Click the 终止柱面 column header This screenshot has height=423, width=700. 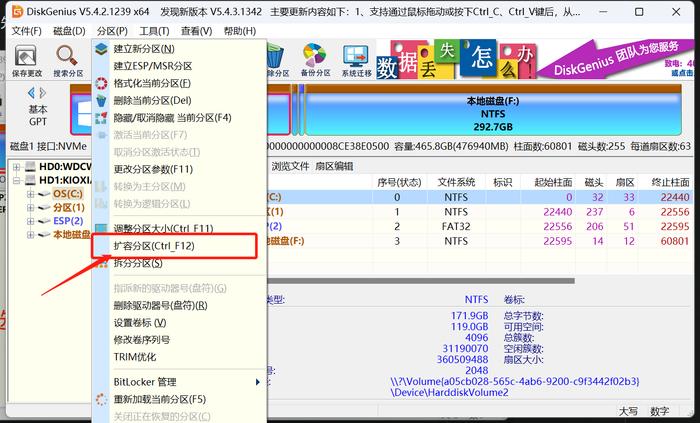(668, 182)
